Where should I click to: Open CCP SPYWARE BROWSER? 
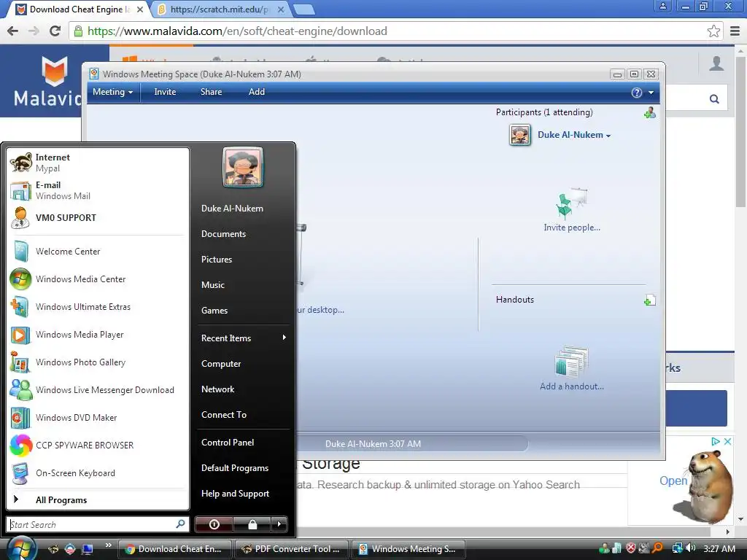(97, 445)
